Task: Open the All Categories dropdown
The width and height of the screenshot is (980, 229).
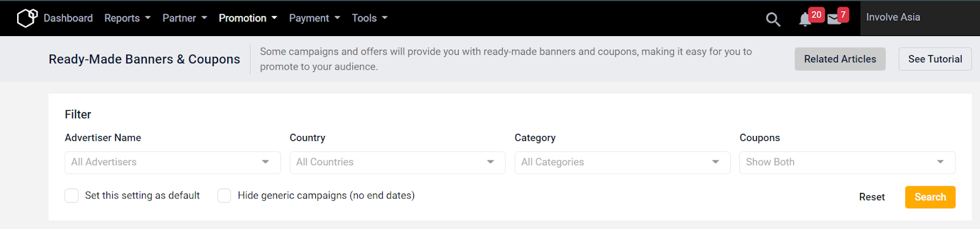Action: pos(622,162)
